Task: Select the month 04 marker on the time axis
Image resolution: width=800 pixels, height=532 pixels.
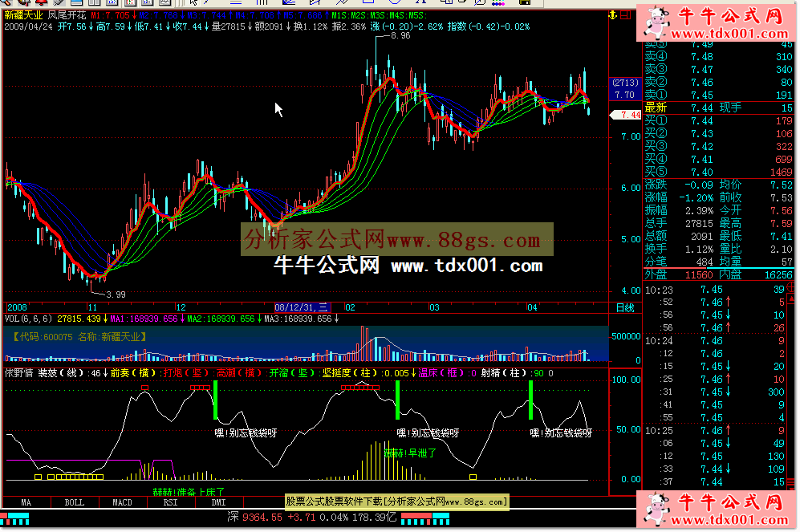Action: point(532,307)
